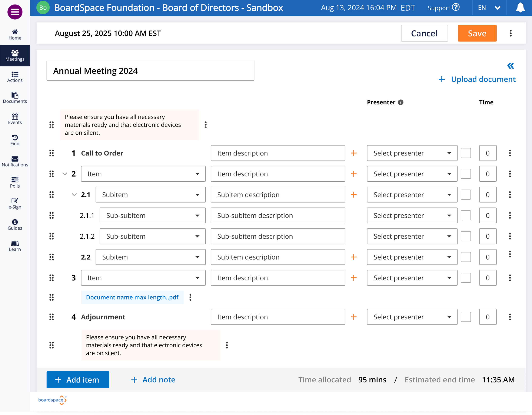
Task: Open the Support help icon
Action: (456, 7)
